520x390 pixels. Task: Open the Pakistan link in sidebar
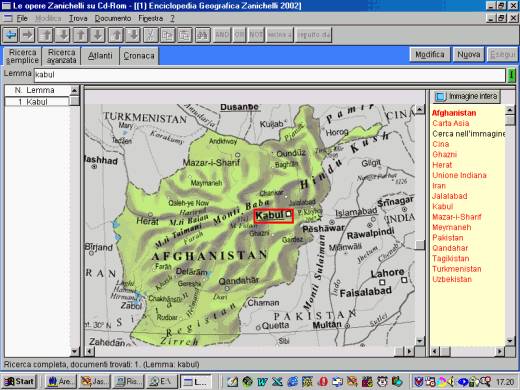tap(448, 238)
